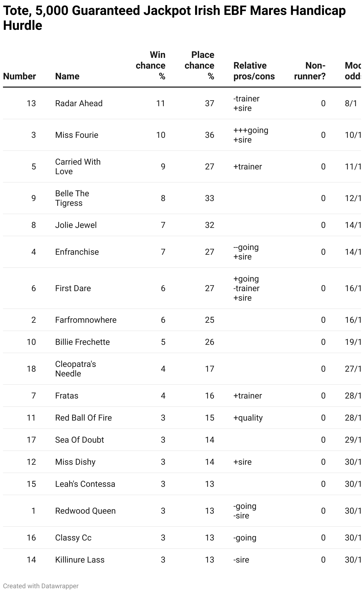Select the Radar Ahead horse name
This screenshot has height=593, width=364.
pyautogui.click(x=79, y=104)
